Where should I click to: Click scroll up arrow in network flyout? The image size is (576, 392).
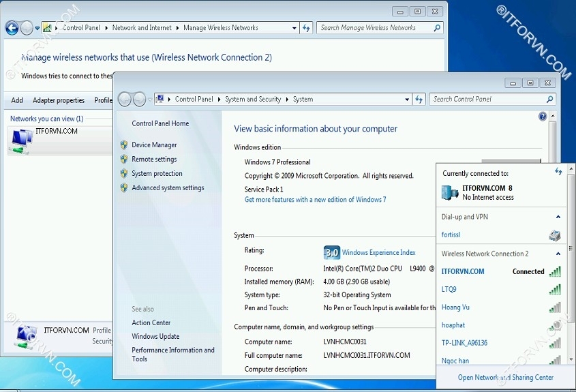point(571,169)
